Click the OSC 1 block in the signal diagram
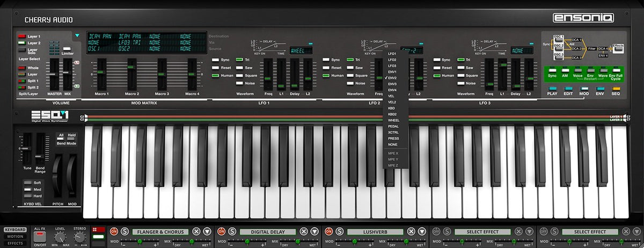The image size is (644, 248). coord(558,37)
